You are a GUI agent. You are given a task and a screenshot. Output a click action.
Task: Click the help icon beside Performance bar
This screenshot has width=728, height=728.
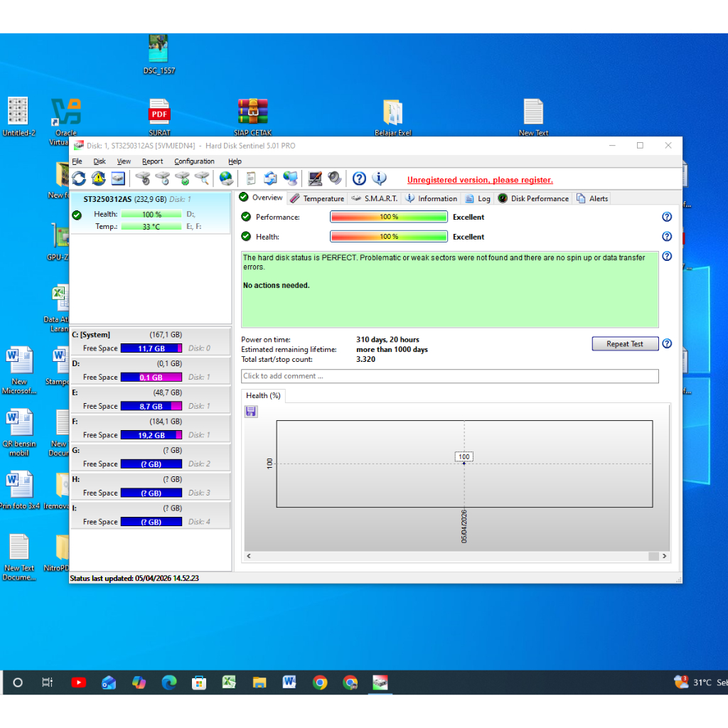667,217
